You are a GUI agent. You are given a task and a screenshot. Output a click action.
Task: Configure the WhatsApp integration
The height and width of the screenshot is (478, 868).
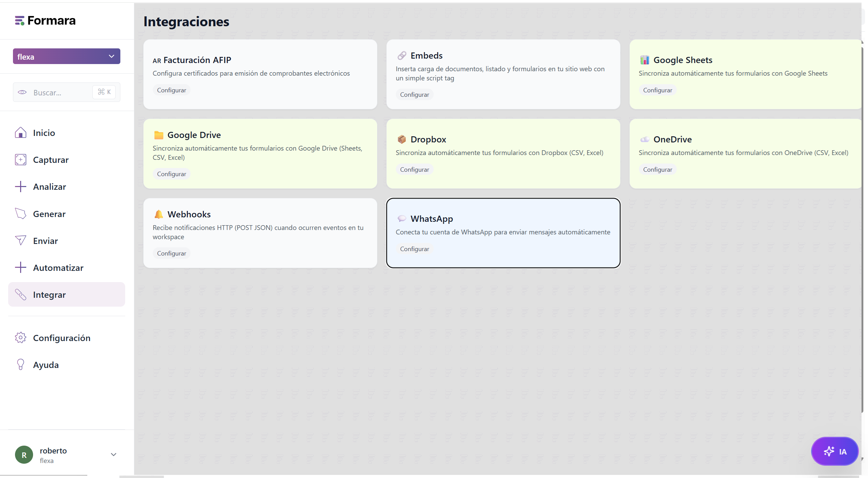(x=415, y=249)
